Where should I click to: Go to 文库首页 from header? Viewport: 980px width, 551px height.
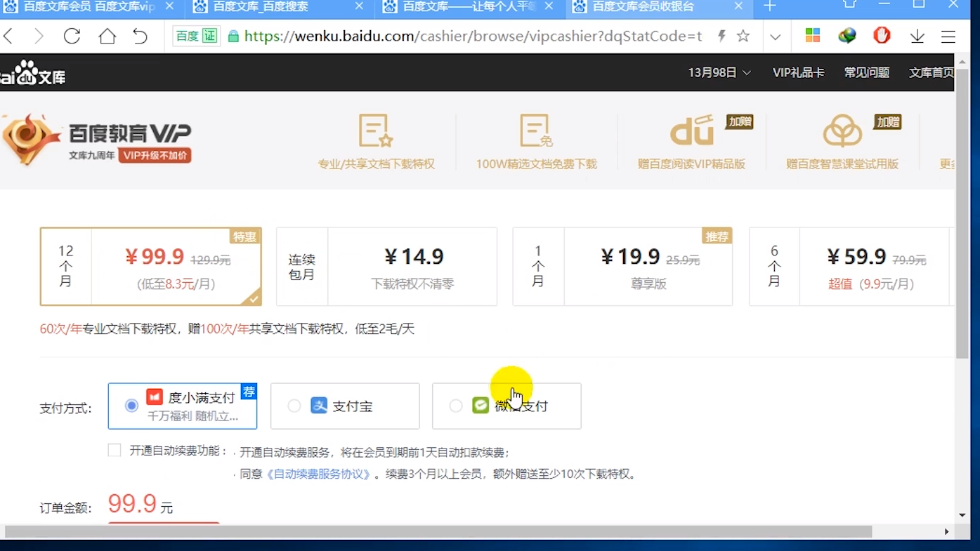pyautogui.click(x=932, y=72)
